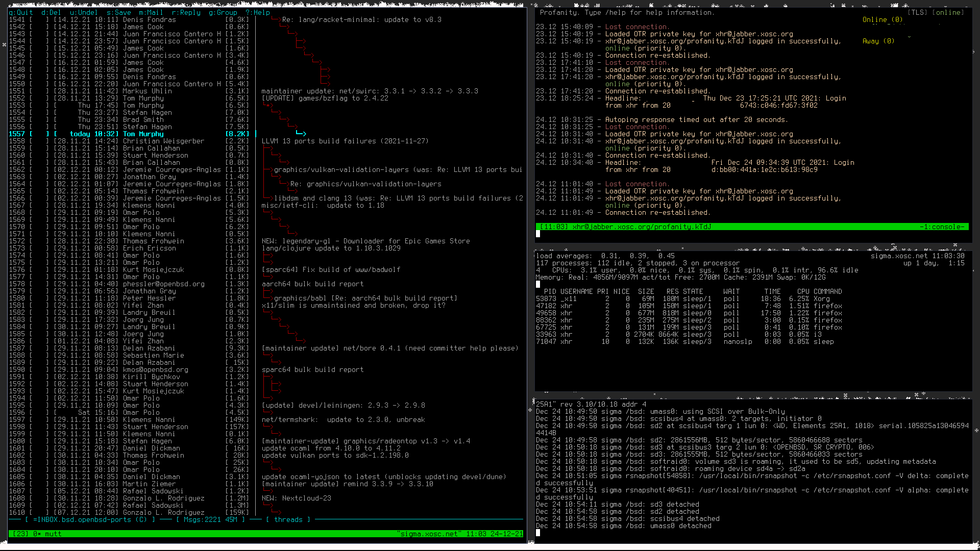
Task: Click the arrow before 'libdsm and clang 13'
Action: [268, 198]
